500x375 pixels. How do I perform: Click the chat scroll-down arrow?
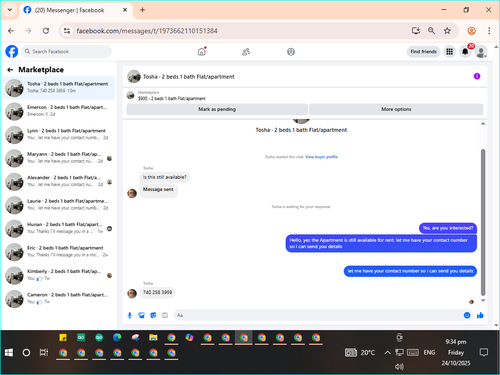pos(483,300)
